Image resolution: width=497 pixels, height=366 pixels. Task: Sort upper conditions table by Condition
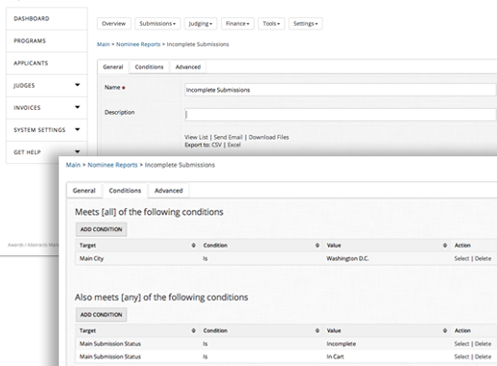pos(317,245)
